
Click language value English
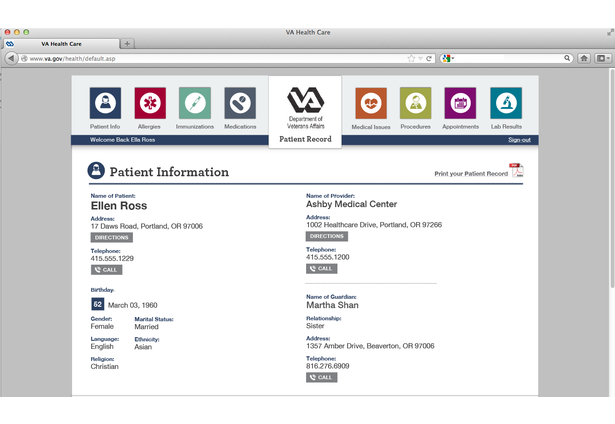102,346
